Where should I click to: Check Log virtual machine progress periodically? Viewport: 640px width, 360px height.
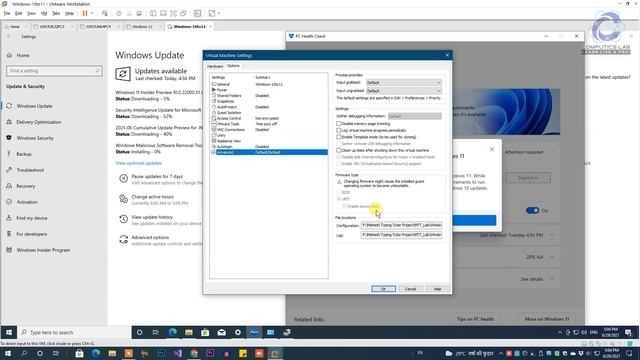tap(338, 130)
